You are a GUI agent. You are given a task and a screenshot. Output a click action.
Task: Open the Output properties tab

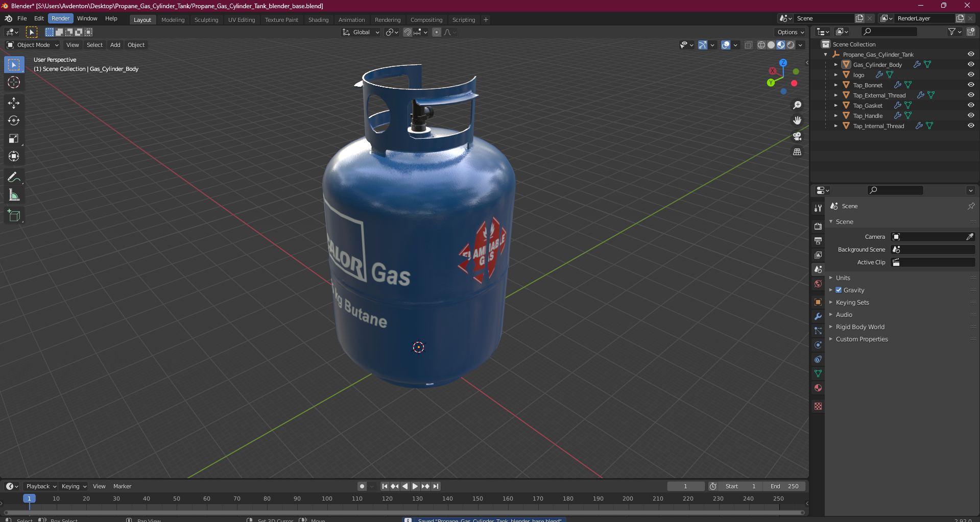(x=818, y=240)
